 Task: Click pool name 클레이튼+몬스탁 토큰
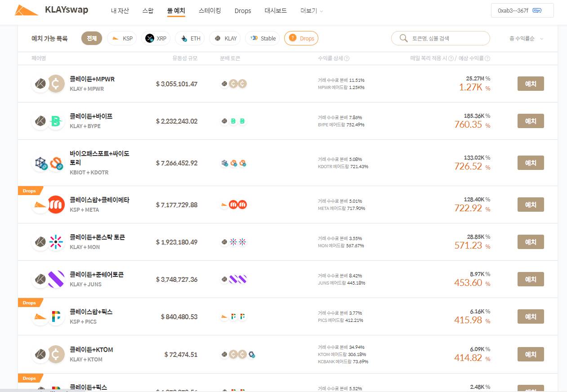98,237
